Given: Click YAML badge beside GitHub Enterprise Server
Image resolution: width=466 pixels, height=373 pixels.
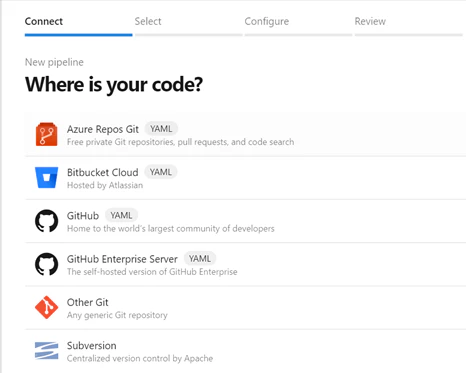Looking at the screenshot, I should pyautogui.click(x=200, y=259).
